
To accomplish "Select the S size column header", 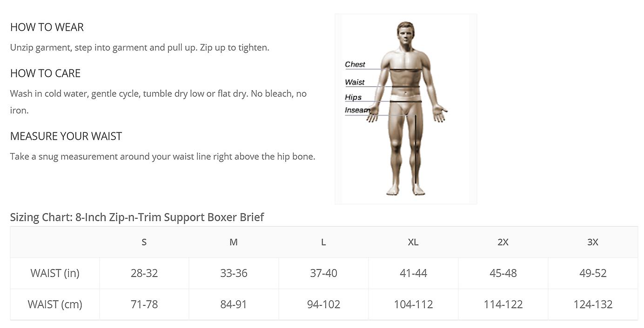I will [x=144, y=242].
